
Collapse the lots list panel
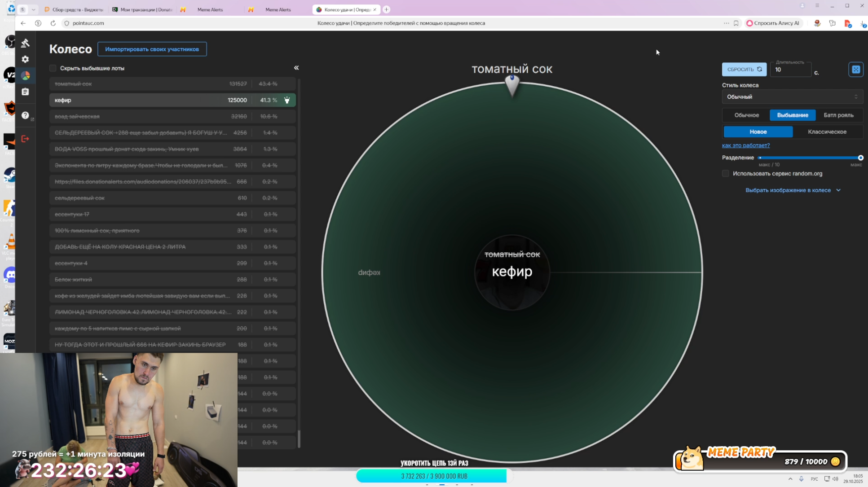(296, 68)
